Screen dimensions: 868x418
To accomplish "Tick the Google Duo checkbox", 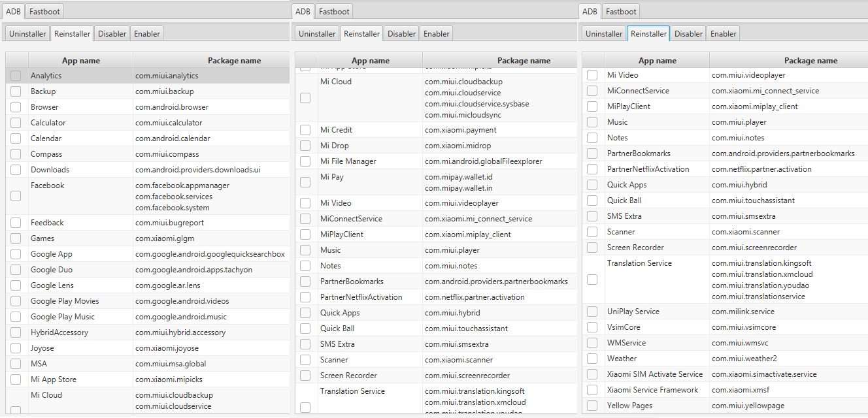I will [x=16, y=270].
